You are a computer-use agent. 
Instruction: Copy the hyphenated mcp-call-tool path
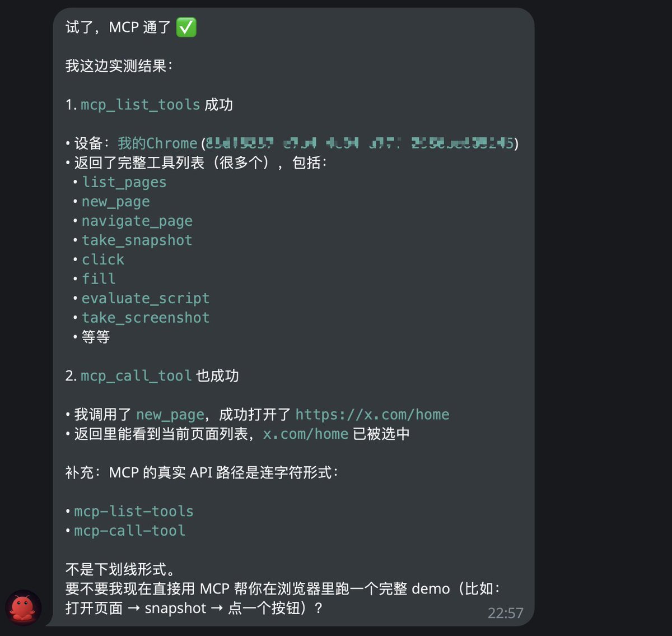tap(129, 531)
